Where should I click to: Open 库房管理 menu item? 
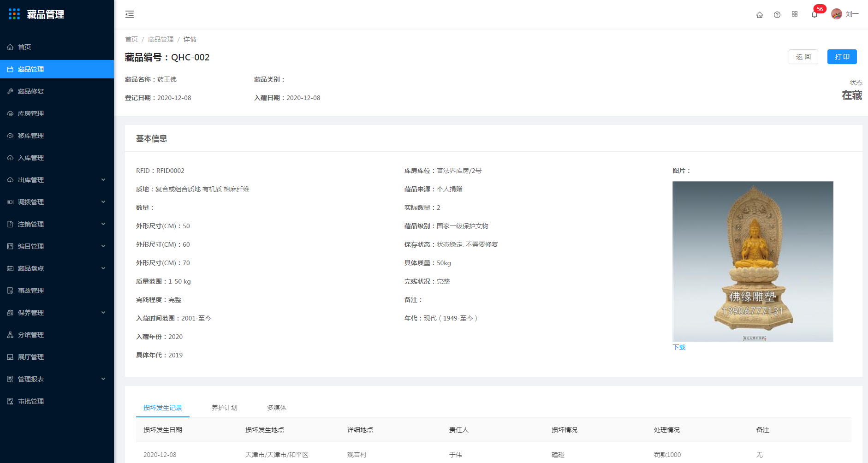pos(57,113)
